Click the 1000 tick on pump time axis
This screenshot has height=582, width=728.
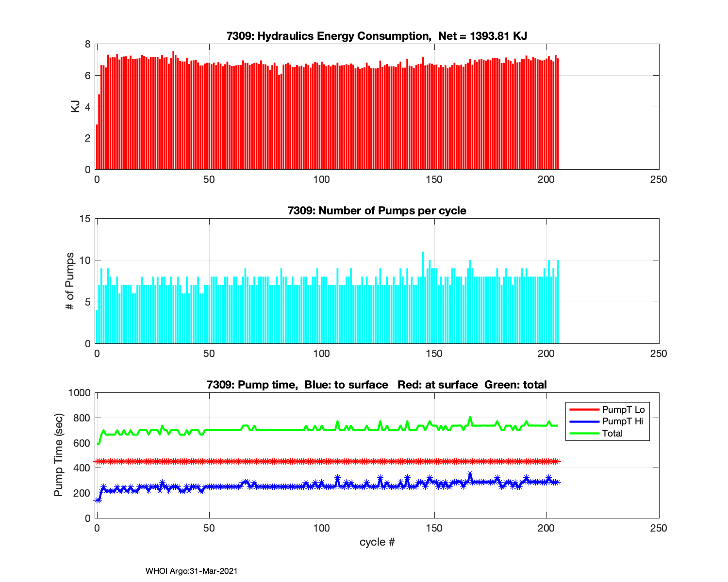[80, 393]
